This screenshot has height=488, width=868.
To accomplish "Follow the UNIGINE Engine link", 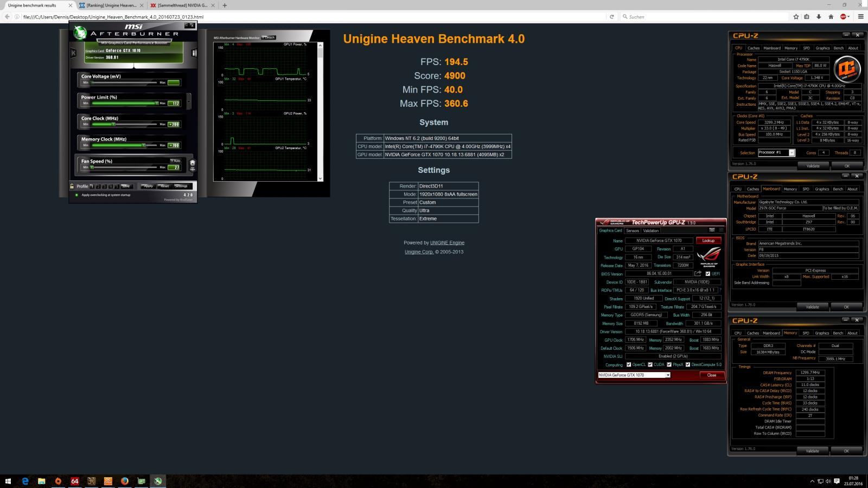I will click(447, 243).
